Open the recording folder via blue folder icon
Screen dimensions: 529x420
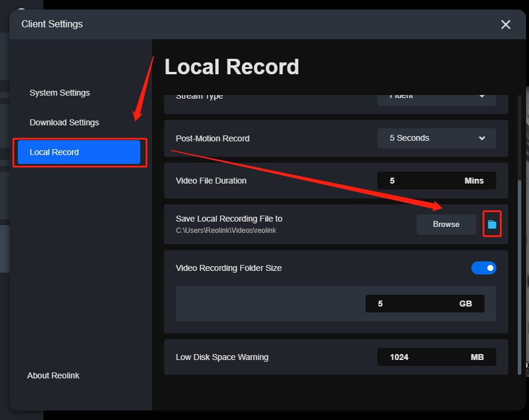coord(492,224)
